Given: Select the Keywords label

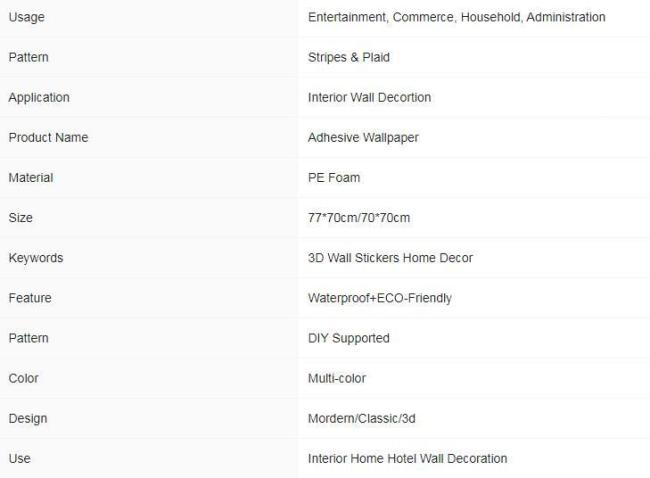Looking at the screenshot, I should [x=36, y=258].
